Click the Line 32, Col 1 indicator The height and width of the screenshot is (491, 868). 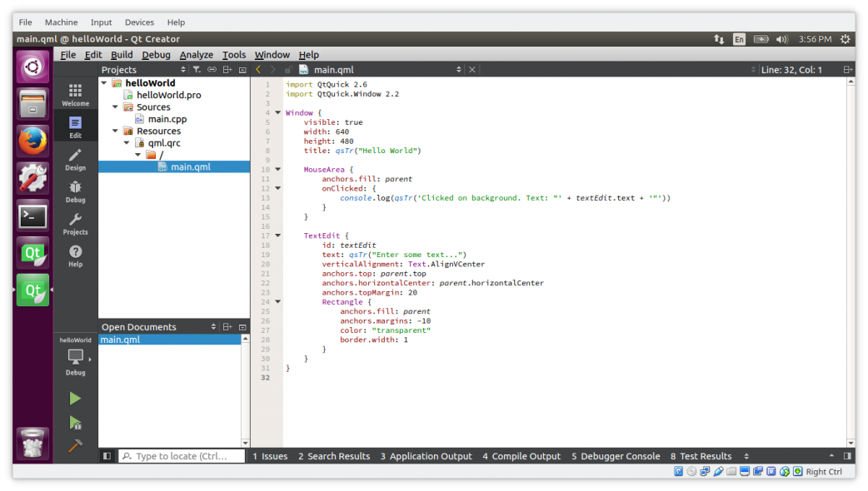(791, 70)
